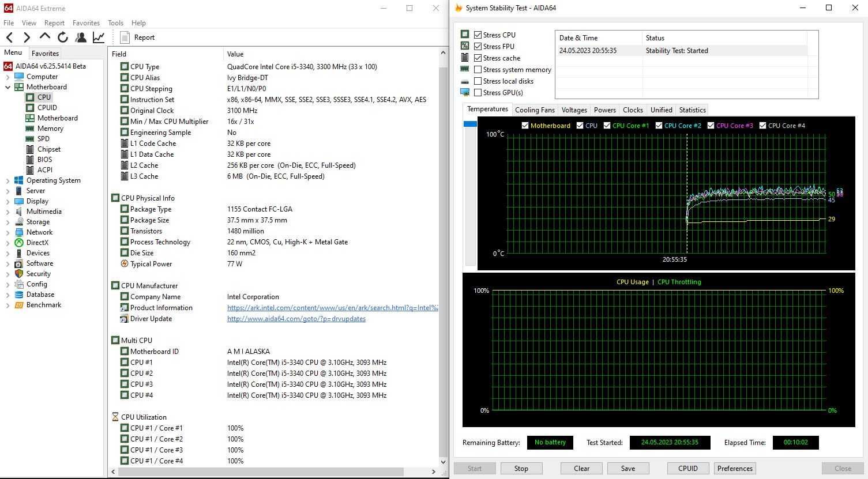Open the ark.intel.com Product Information link

point(332,308)
